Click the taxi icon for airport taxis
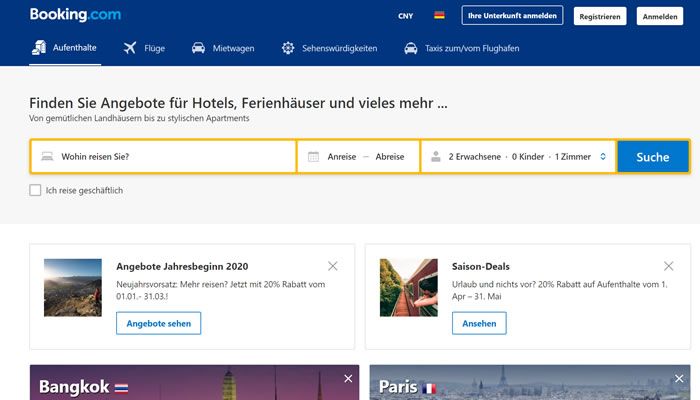The height and width of the screenshot is (400, 700). click(x=411, y=48)
